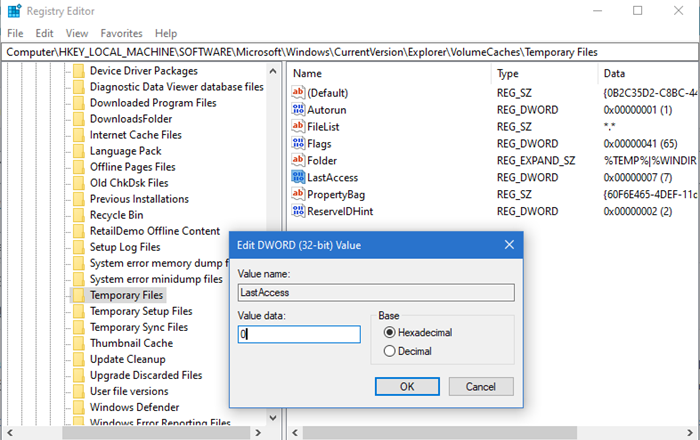Open the Help menu
This screenshot has width=700, height=440.
pyautogui.click(x=166, y=33)
